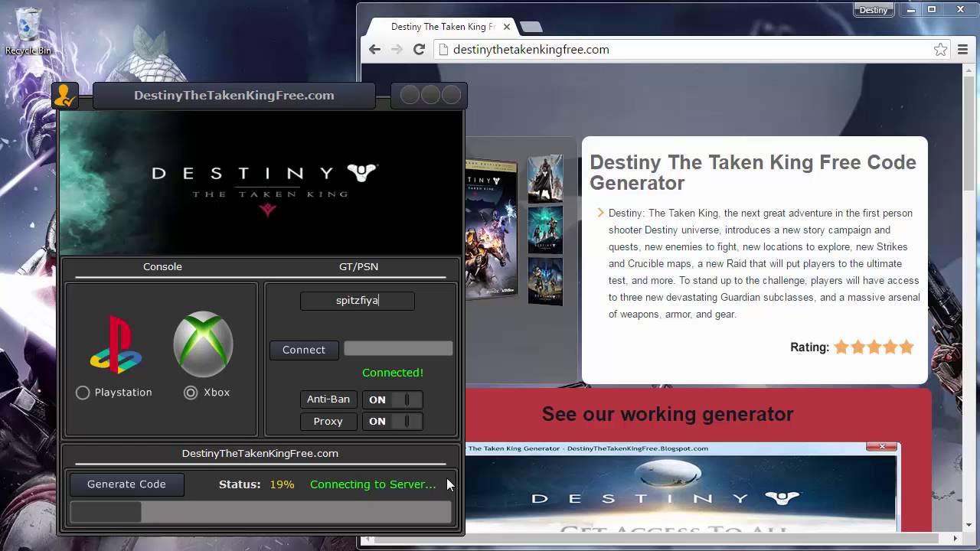Click the Chrome address bar URL
The height and width of the screenshot is (551, 980).
[531, 50]
